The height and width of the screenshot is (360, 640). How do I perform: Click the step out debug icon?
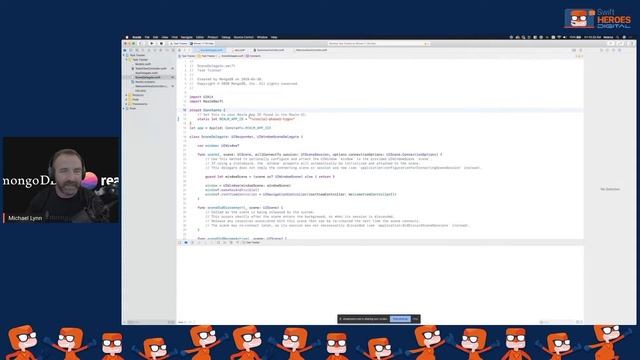point(211,242)
